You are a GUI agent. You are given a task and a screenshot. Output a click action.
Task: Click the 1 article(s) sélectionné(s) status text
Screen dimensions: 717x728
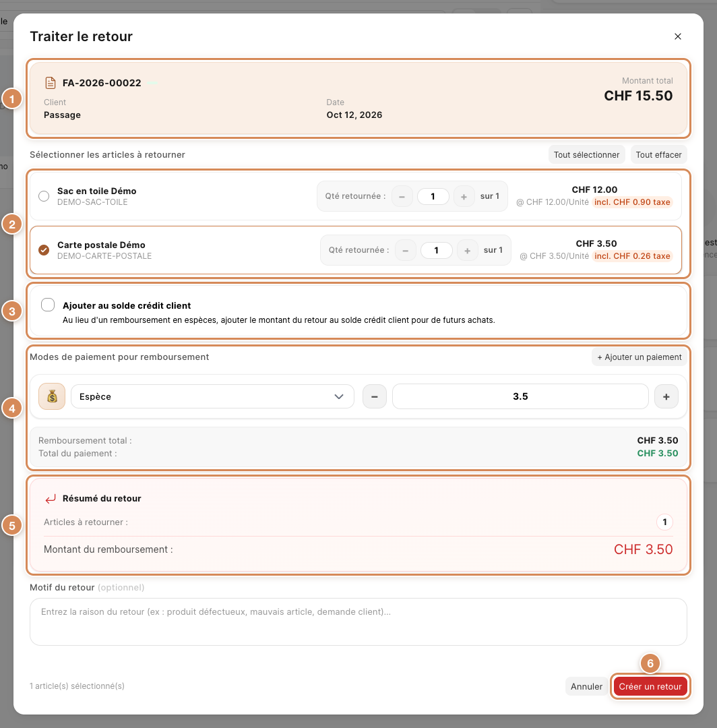(77, 686)
